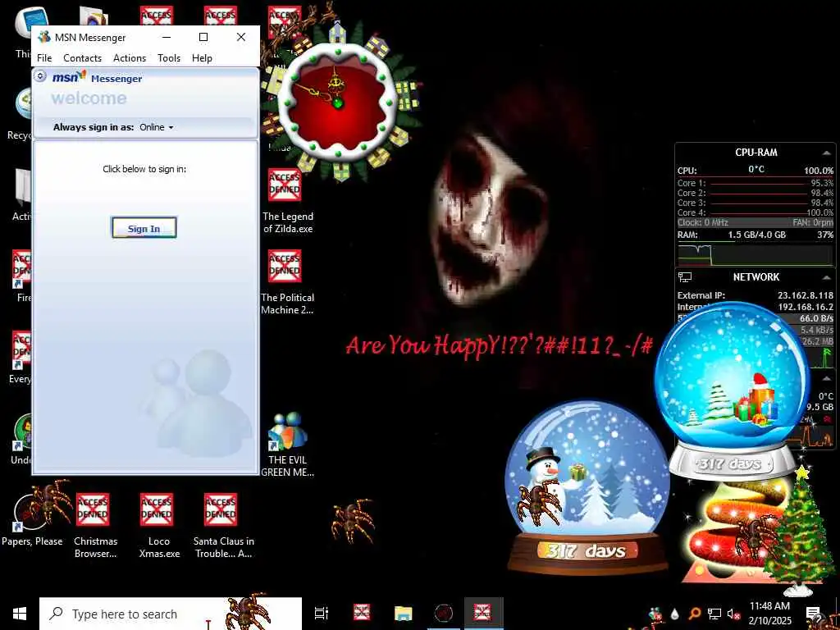This screenshot has width=840, height=630.
Task: Open Task View from the taskbar
Action: [x=321, y=614]
